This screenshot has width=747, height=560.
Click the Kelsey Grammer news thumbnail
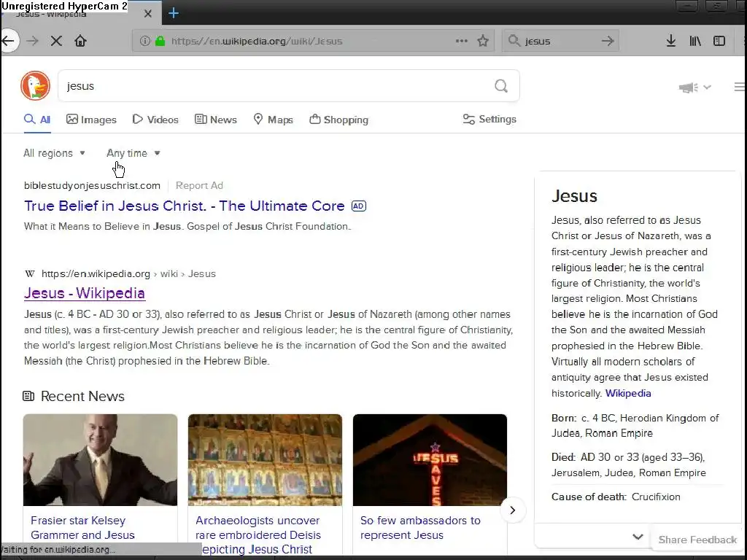pyautogui.click(x=100, y=460)
